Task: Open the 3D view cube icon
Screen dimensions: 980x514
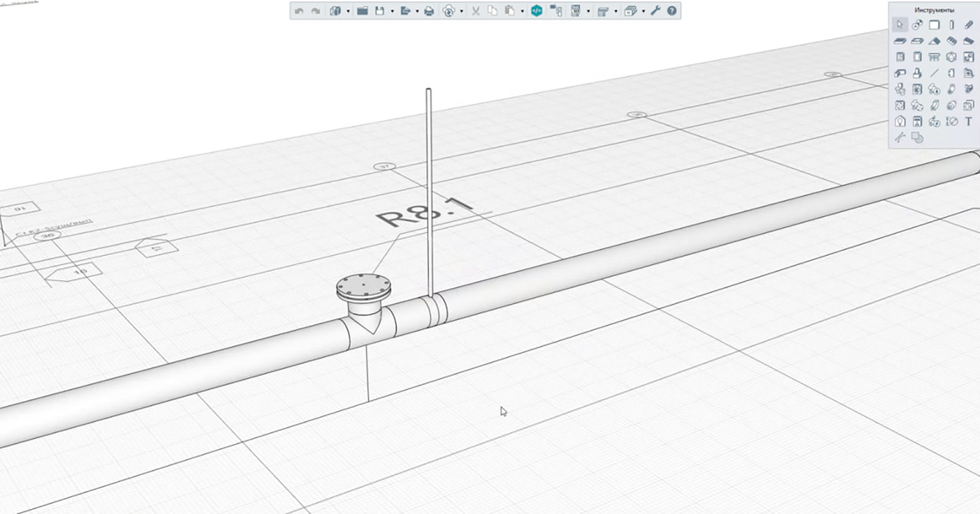Action: [335, 11]
